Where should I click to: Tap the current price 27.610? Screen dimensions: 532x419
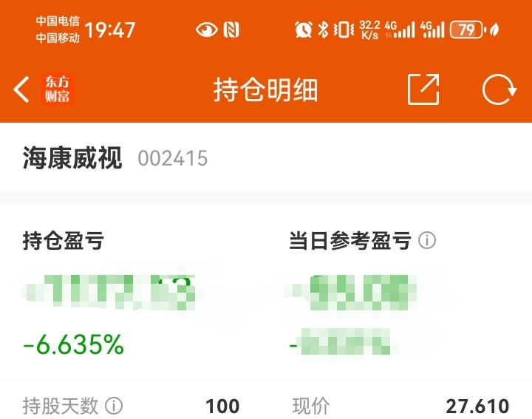[x=477, y=406]
